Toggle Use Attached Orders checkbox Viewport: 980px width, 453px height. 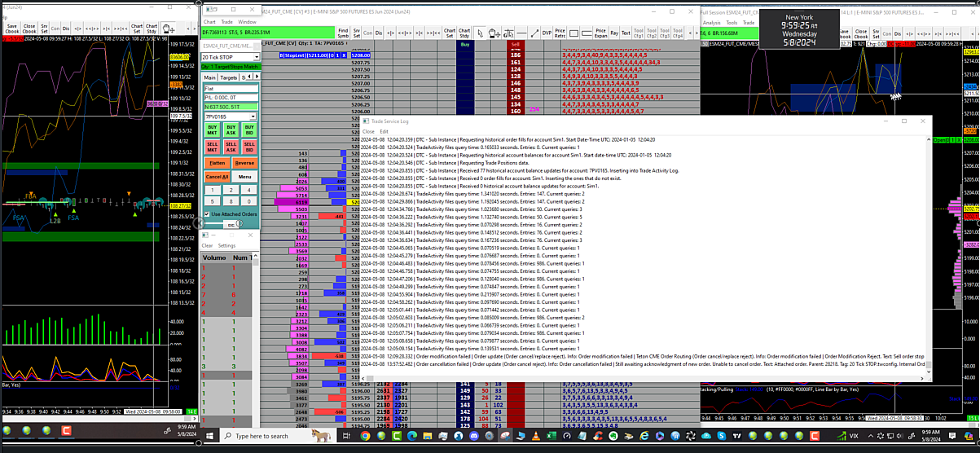pyautogui.click(x=207, y=213)
